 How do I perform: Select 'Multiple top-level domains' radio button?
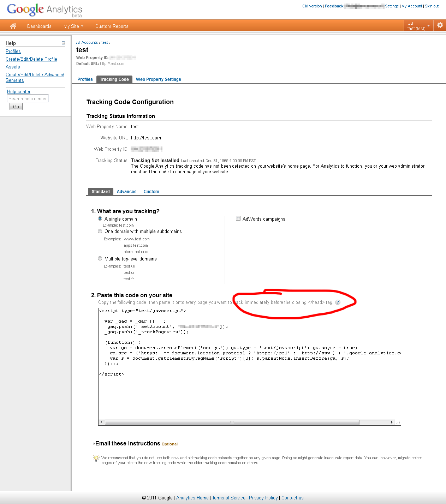coord(100,258)
